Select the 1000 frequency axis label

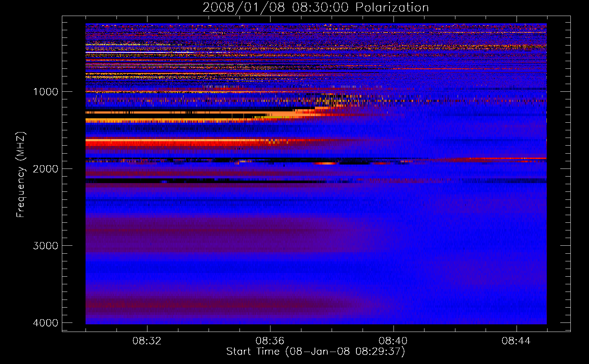[x=46, y=92]
